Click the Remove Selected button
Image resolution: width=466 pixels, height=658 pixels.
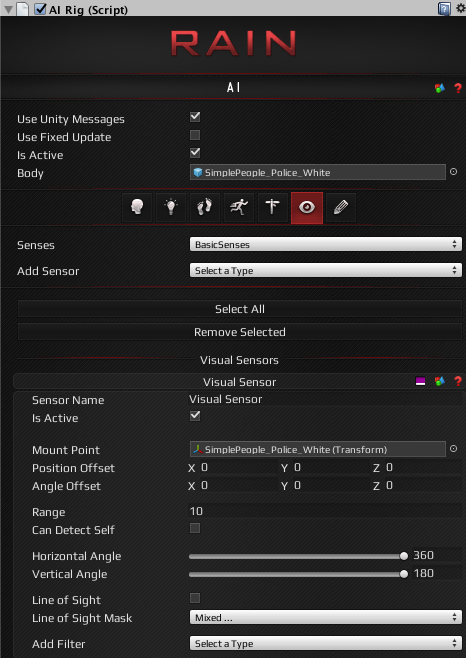(240, 332)
